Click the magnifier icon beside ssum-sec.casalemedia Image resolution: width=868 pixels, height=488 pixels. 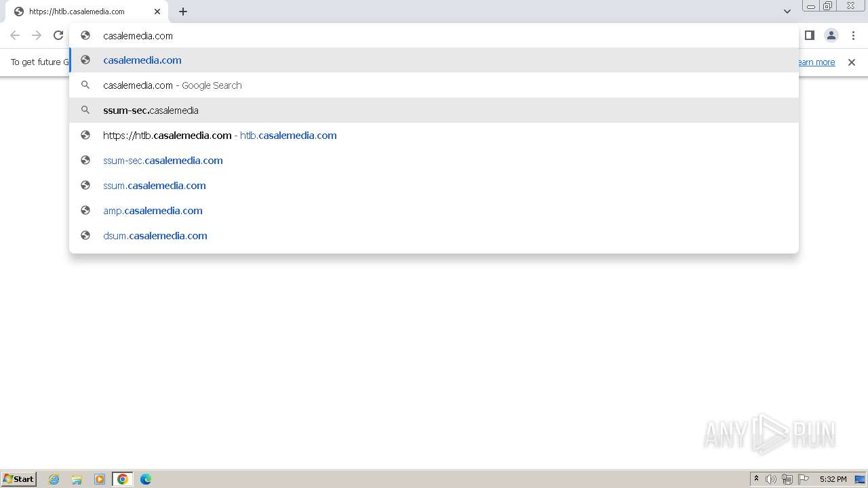(x=85, y=110)
